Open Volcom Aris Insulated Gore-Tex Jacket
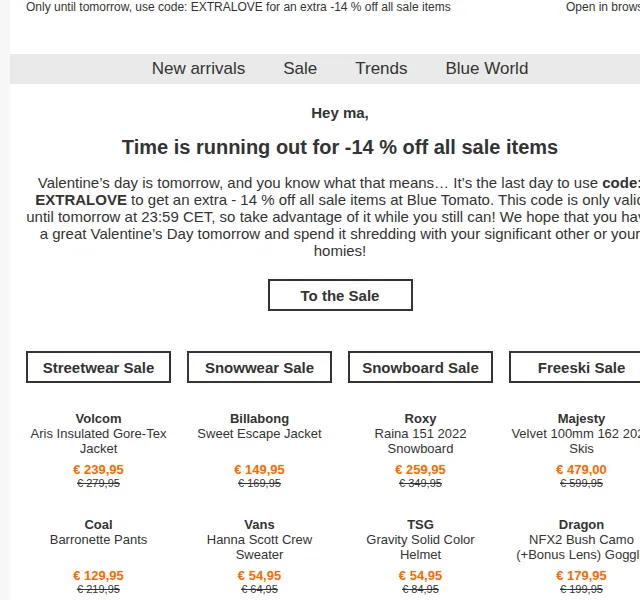The image size is (640, 600). click(98, 433)
